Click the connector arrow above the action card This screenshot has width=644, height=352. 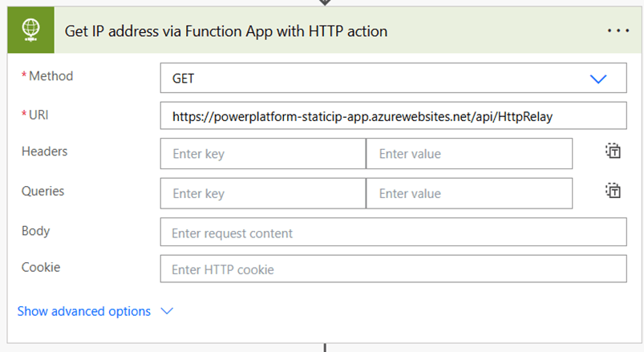(x=325, y=2)
